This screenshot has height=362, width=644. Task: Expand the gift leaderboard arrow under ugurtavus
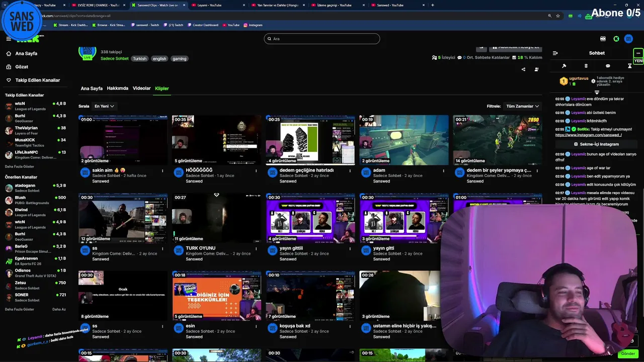pos(597,92)
